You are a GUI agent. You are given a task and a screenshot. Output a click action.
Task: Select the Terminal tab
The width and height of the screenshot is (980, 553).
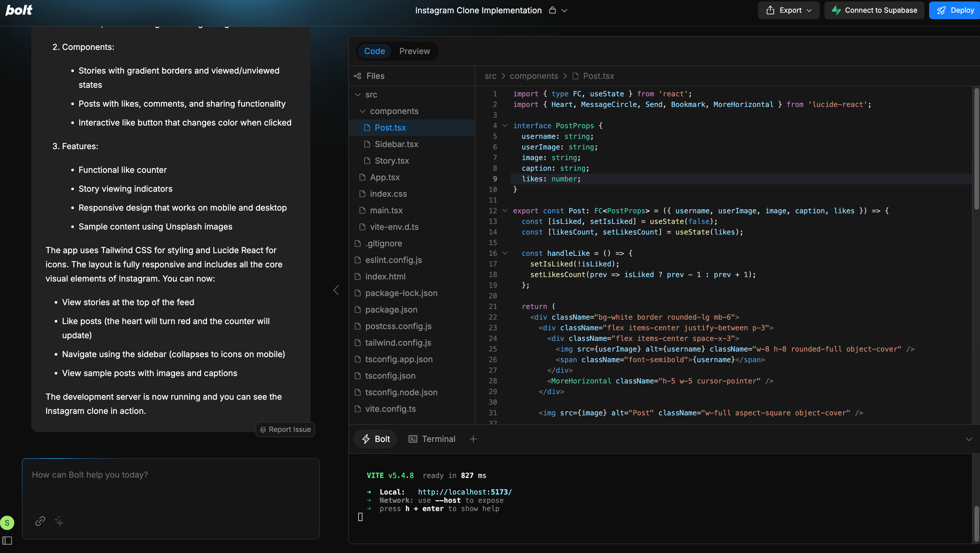(432, 439)
